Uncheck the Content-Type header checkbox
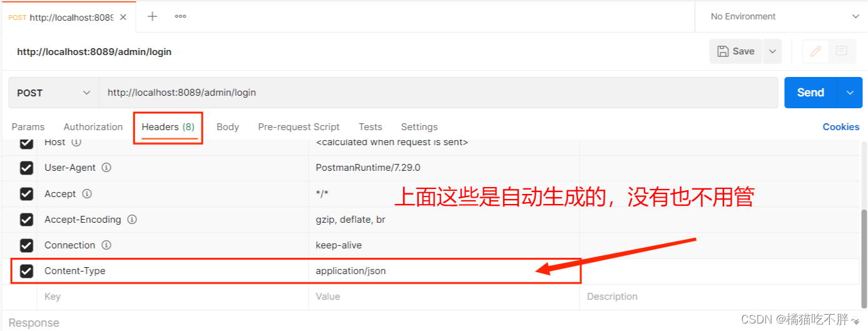Image resolution: width=868 pixels, height=331 pixels. 26,271
